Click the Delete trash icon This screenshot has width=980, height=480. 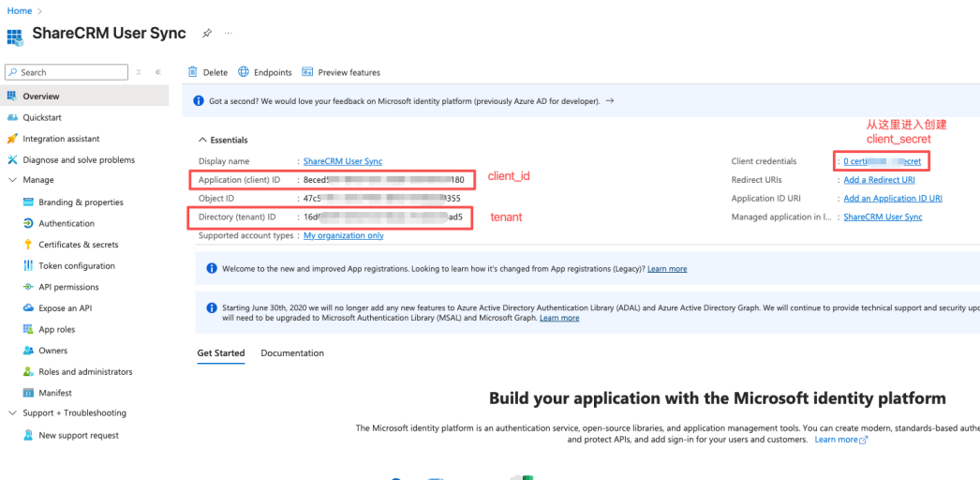(x=192, y=72)
